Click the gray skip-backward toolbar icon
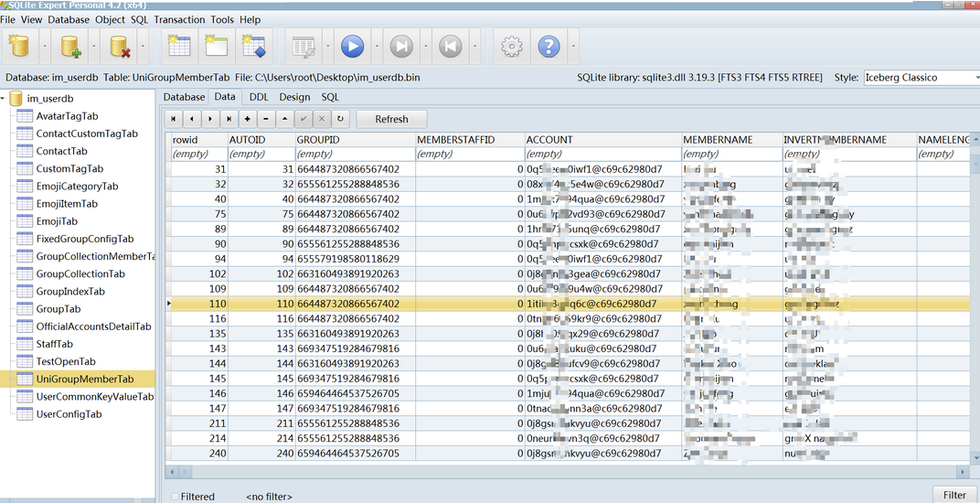The image size is (980, 503). click(450, 47)
